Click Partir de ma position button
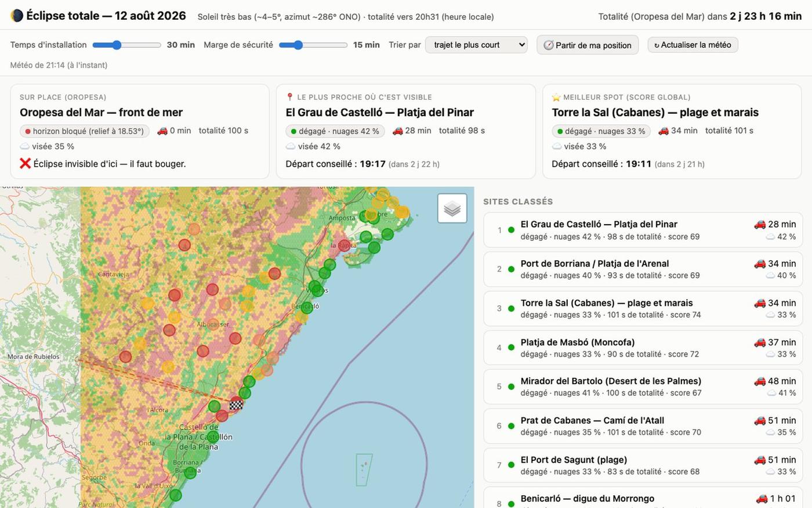Viewport: 812px width, 508px height. pos(588,45)
